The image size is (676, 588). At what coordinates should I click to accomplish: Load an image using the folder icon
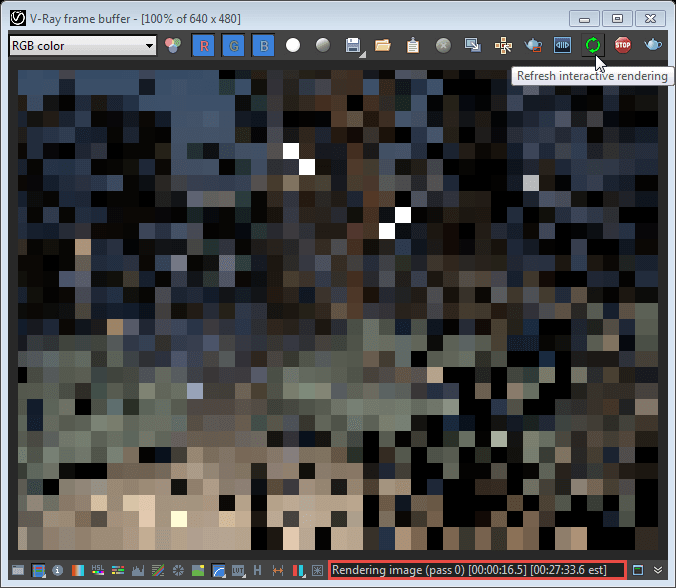(x=382, y=45)
